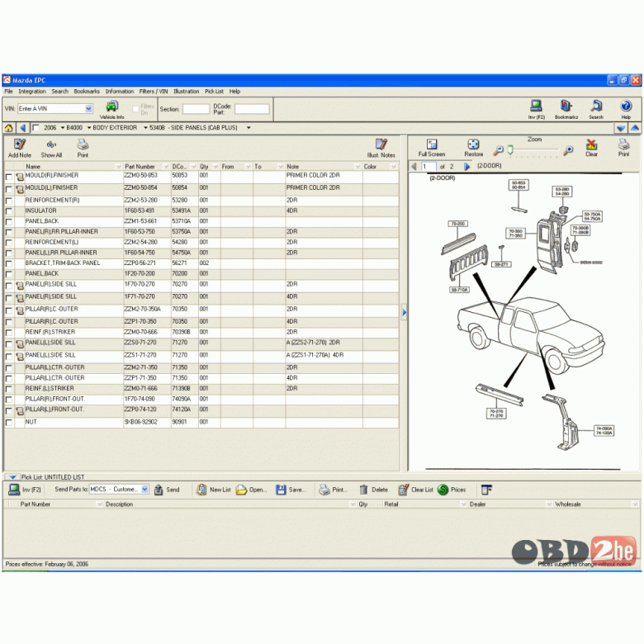Open the File menu

pyautogui.click(x=8, y=91)
